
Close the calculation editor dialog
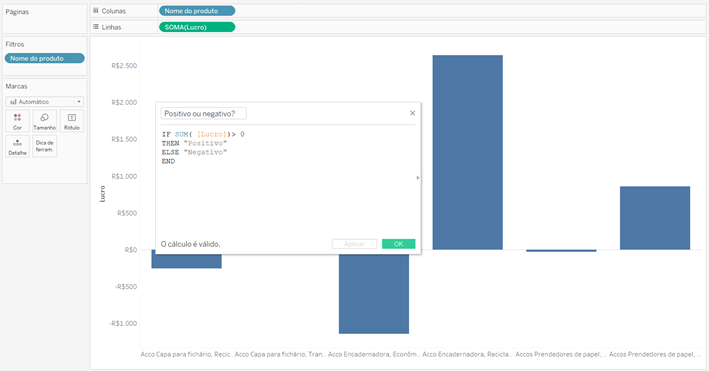tap(412, 113)
